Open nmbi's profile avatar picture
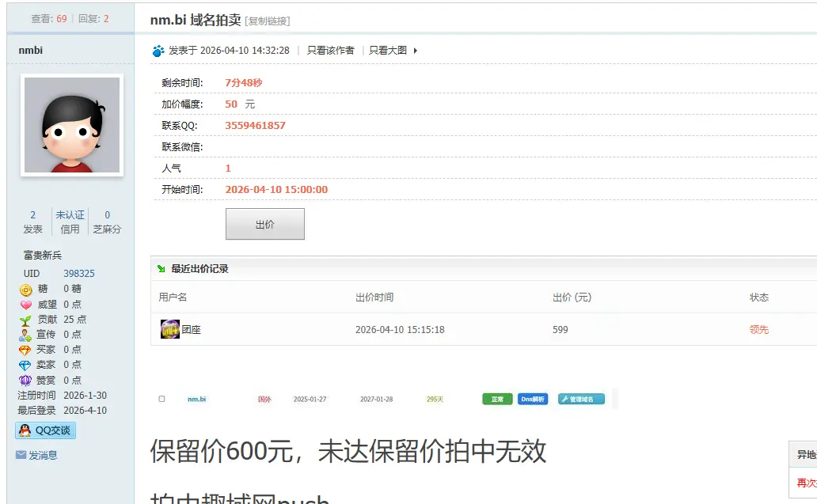The width and height of the screenshot is (817, 504). point(72,125)
